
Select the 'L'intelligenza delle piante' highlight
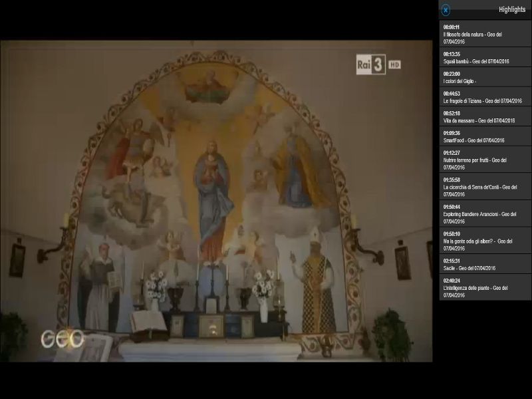pos(485,287)
